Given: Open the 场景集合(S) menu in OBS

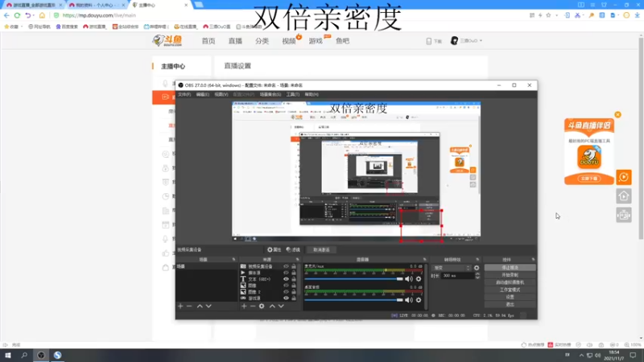Looking at the screenshot, I should (270, 94).
